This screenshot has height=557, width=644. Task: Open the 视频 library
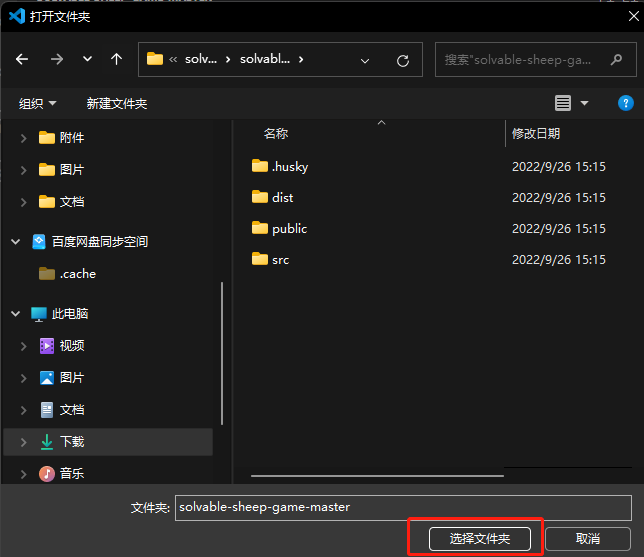pyautogui.click(x=62, y=346)
